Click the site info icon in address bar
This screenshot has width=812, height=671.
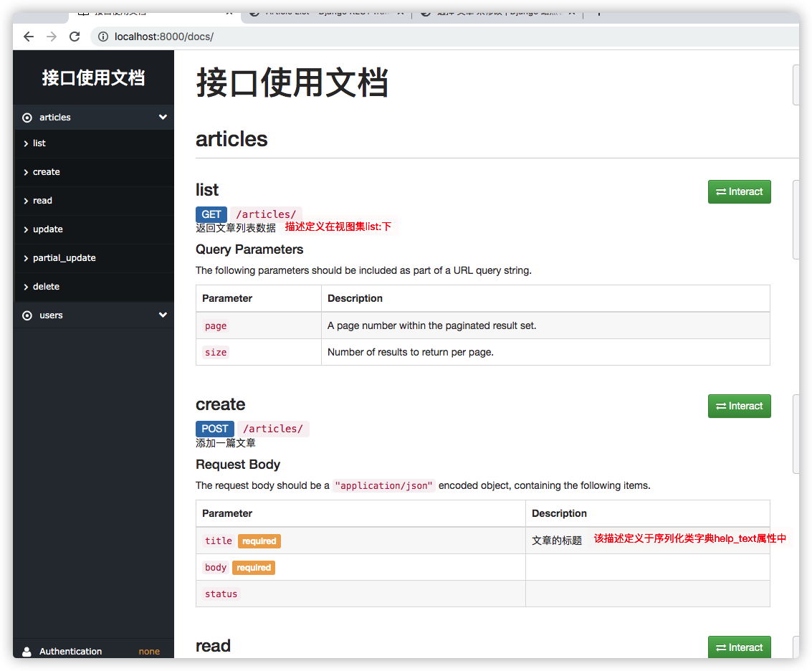pyautogui.click(x=103, y=37)
